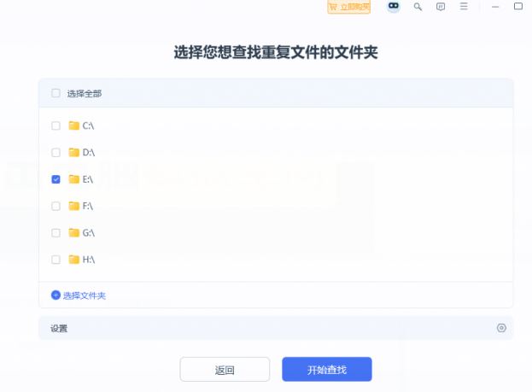Click the H:\ folder icon

coord(74,259)
